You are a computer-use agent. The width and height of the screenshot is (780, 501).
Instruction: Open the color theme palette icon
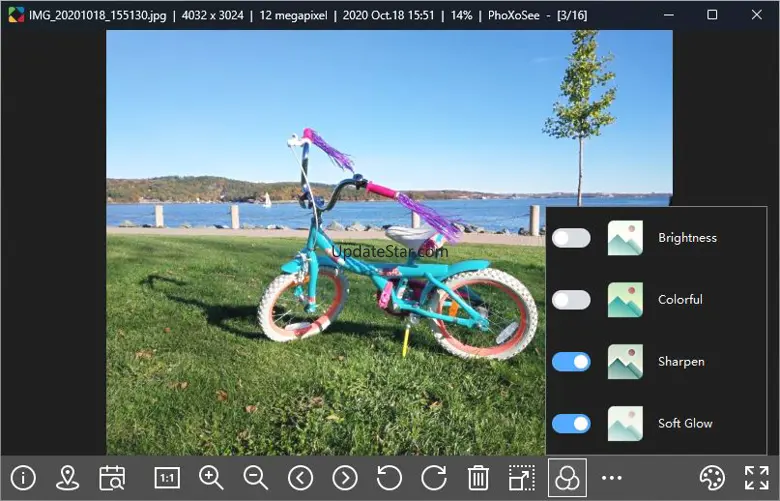pyautogui.click(x=712, y=478)
